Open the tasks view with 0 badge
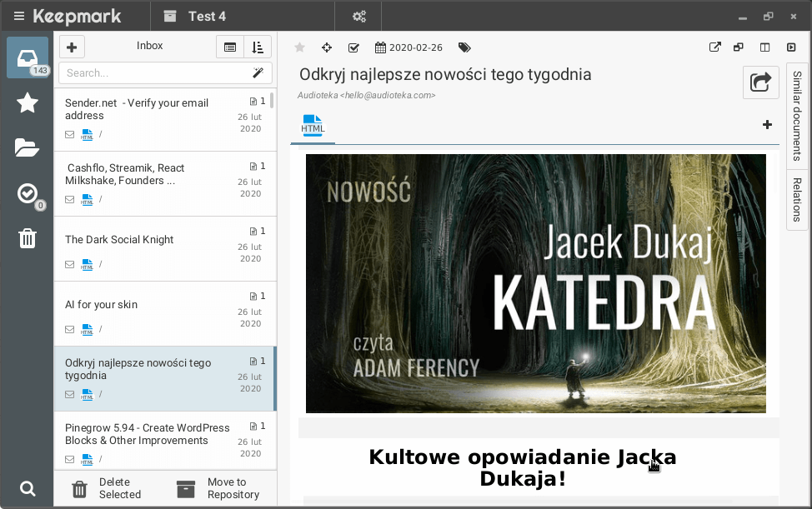812x509 pixels. point(28,194)
